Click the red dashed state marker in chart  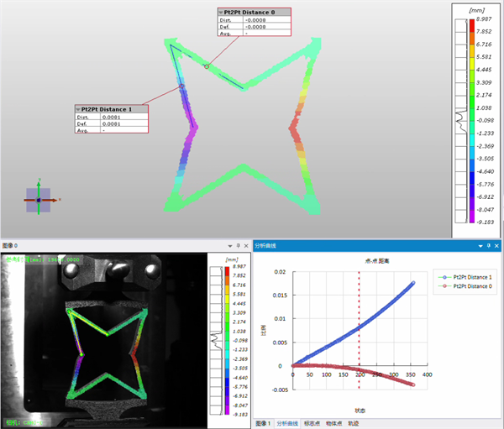point(359,330)
